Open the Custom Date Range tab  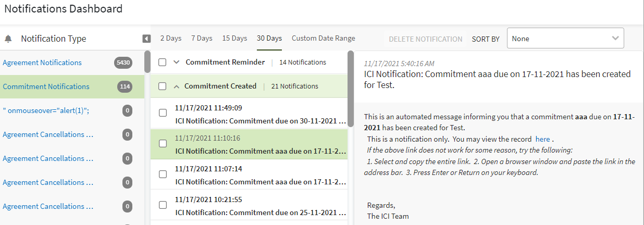tap(323, 39)
